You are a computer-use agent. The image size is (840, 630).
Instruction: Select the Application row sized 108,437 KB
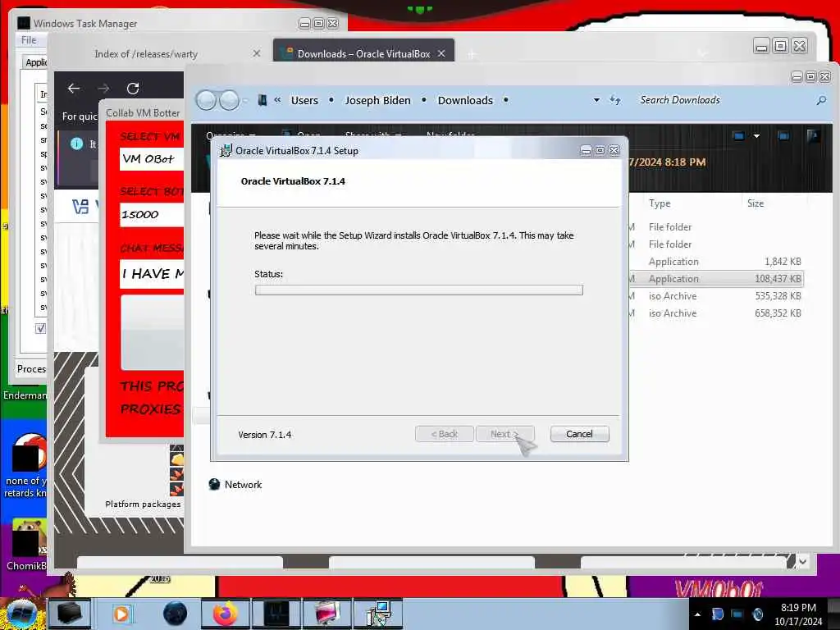click(717, 279)
